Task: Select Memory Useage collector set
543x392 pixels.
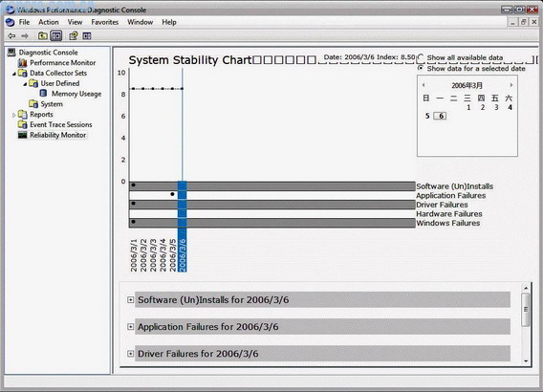Action: 76,94
